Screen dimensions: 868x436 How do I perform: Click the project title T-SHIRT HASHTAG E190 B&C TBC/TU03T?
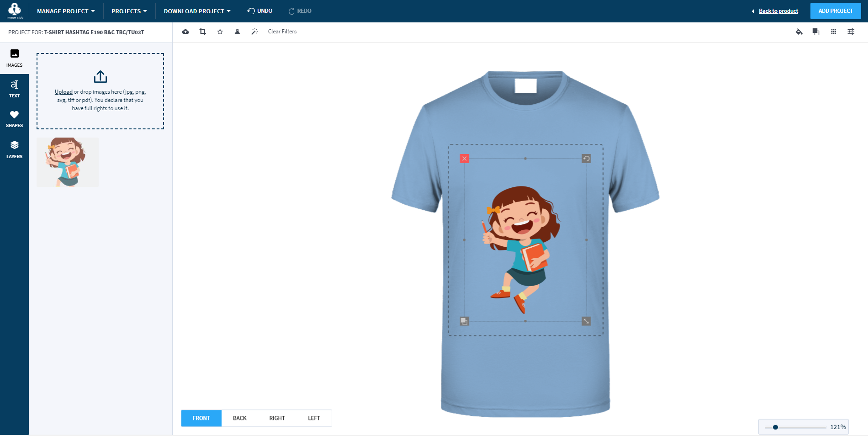pos(94,32)
